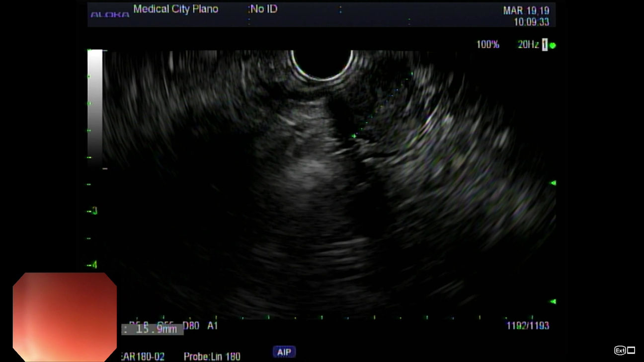This screenshot has height=362, width=644.
Task: Expand the depth marker at -4
Action: [x=91, y=265]
